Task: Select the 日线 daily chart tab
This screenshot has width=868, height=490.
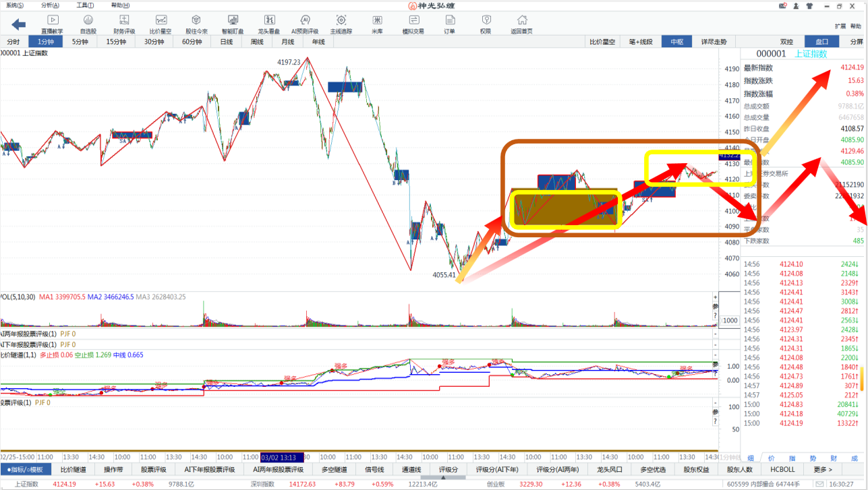Action: pos(227,42)
